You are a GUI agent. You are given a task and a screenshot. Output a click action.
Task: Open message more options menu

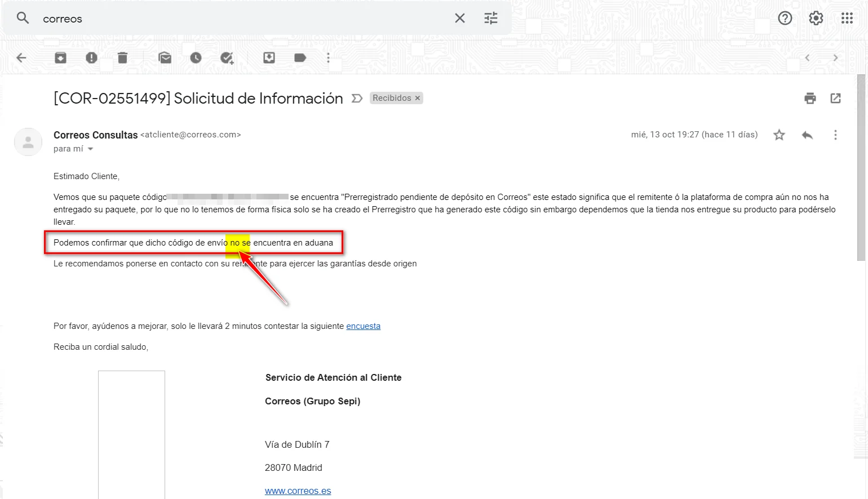[835, 135]
